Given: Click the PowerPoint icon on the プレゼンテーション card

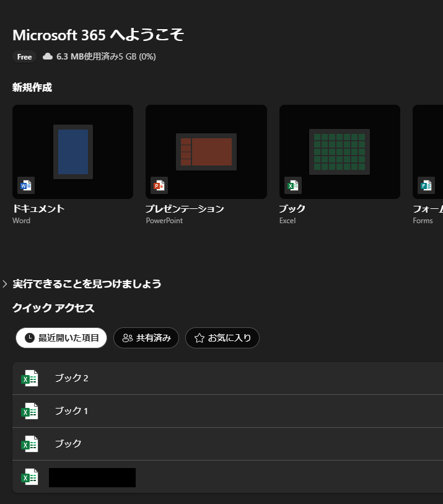Looking at the screenshot, I should click(x=159, y=185).
